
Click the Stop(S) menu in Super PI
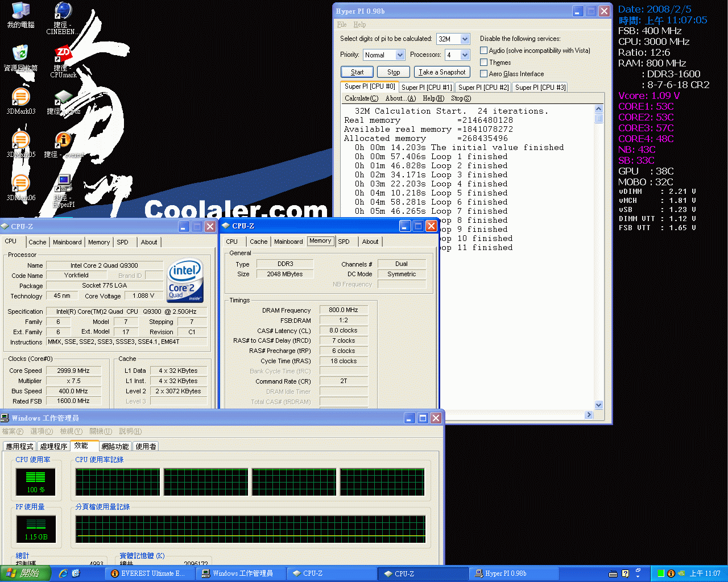(x=461, y=98)
